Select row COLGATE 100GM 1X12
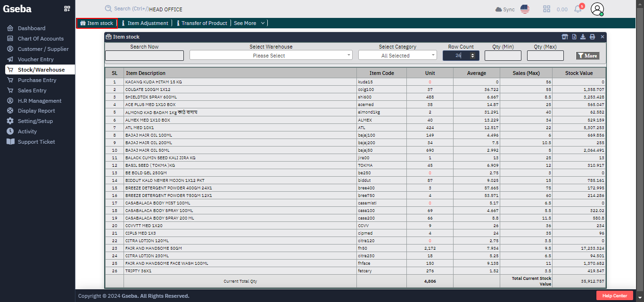Screen dimensions: 644x302 pos(355,90)
